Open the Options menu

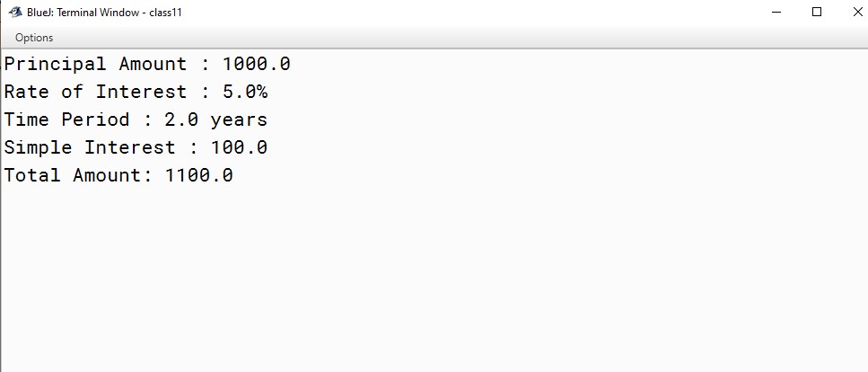click(x=34, y=38)
